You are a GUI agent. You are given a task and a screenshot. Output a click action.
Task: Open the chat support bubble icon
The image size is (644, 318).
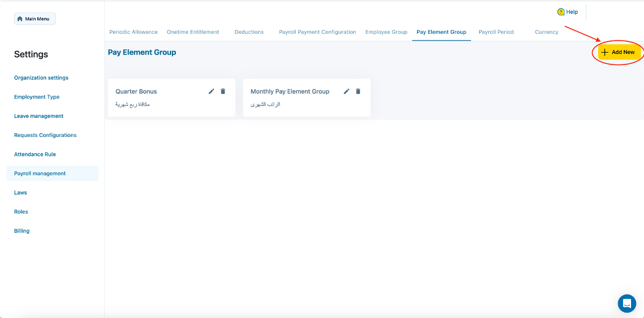pyautogui.click(x=627, y=303)
